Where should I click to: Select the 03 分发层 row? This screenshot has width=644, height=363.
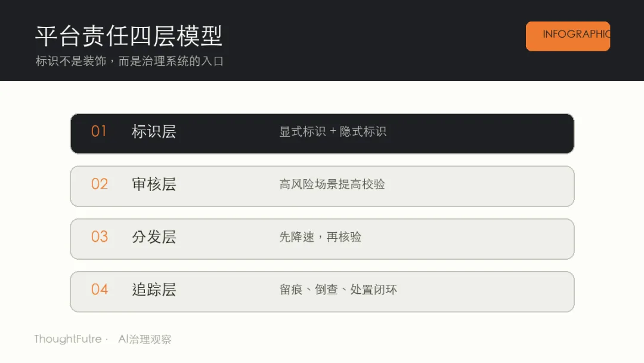(322, 239)
